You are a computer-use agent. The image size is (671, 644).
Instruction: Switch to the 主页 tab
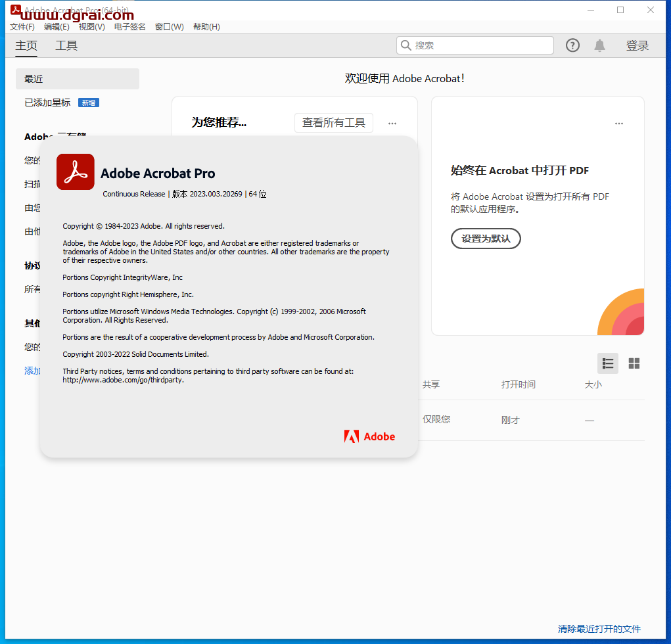pos(26,45)
